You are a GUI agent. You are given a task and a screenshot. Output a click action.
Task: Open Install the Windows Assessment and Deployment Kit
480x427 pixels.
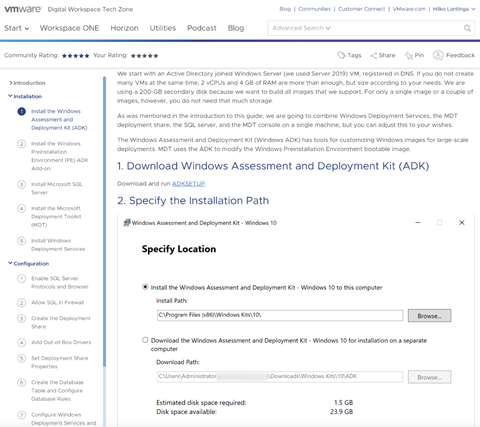coord(59,119)
